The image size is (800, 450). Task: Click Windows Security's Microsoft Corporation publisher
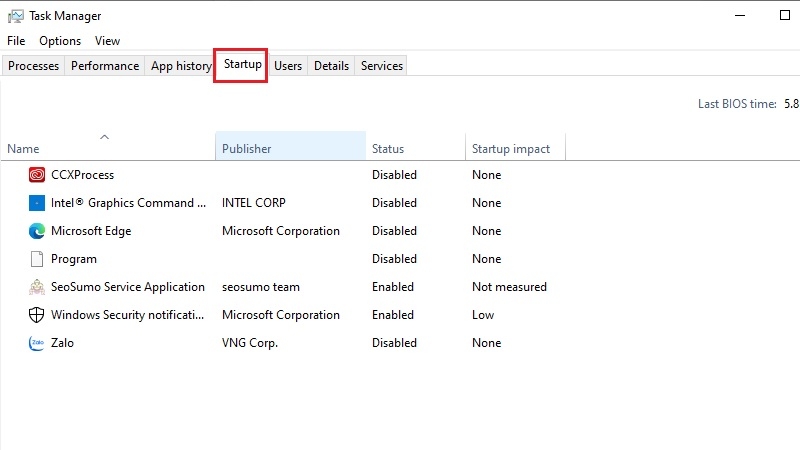coord(281,315)
